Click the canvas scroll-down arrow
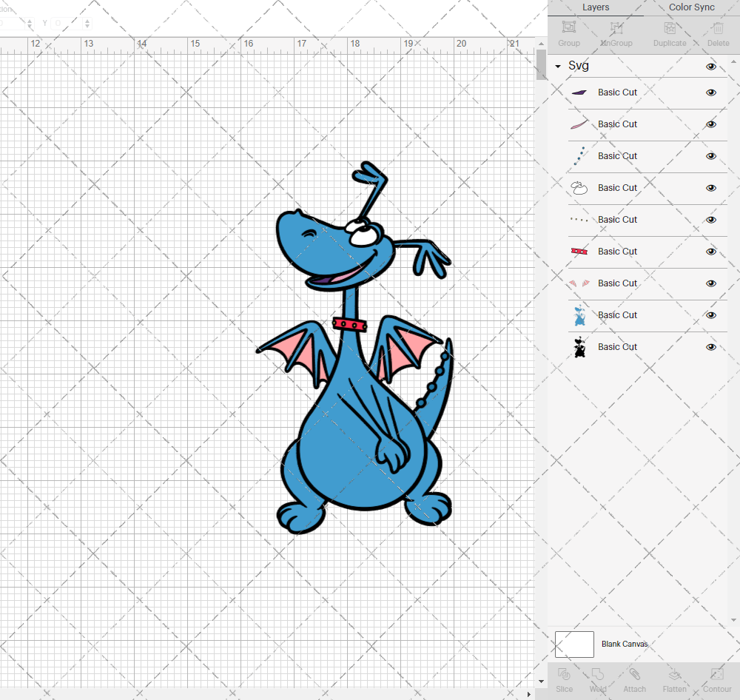This screenshot has width=740, height=700. (x=542, y=682)
